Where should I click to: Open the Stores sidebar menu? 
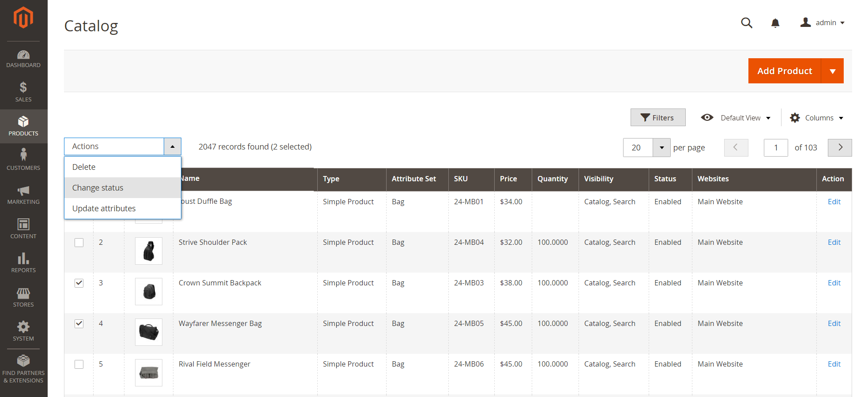click(x=23, y=297)
